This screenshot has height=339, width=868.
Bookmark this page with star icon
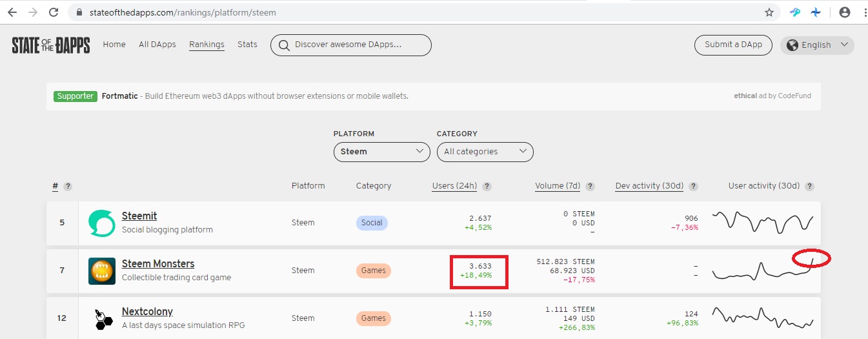[x=769, y=12]
